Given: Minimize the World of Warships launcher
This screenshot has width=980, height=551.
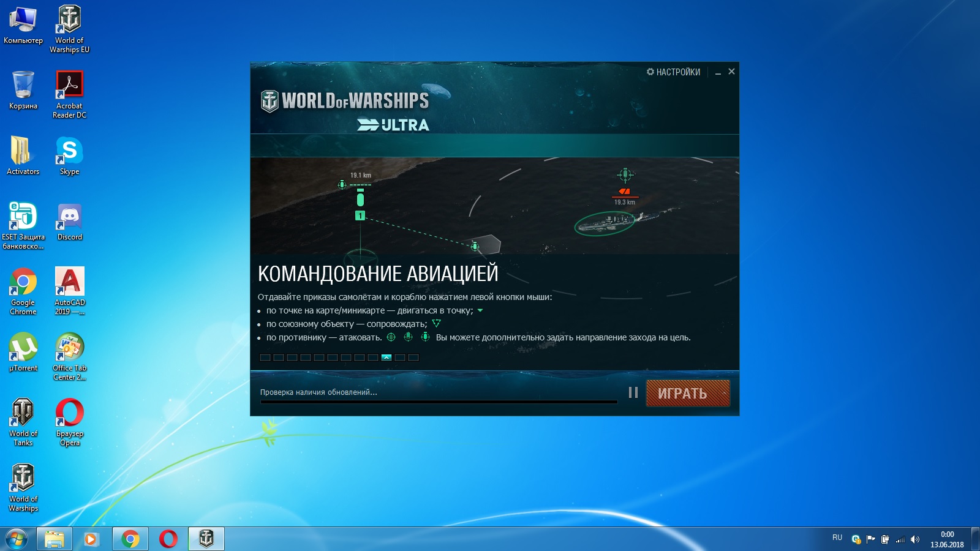Looking at the screenshot, I should tap(718, 72).
